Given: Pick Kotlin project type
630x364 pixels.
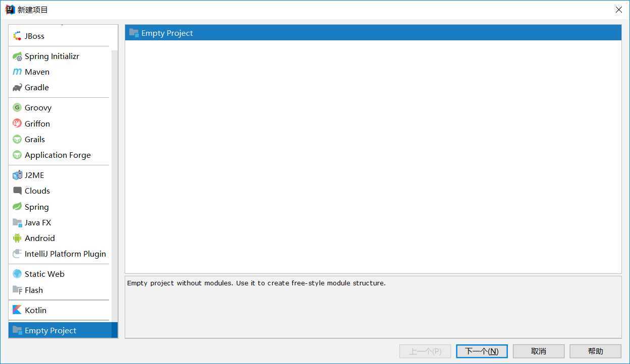Looking at the screenshot, I should [35, 311].
